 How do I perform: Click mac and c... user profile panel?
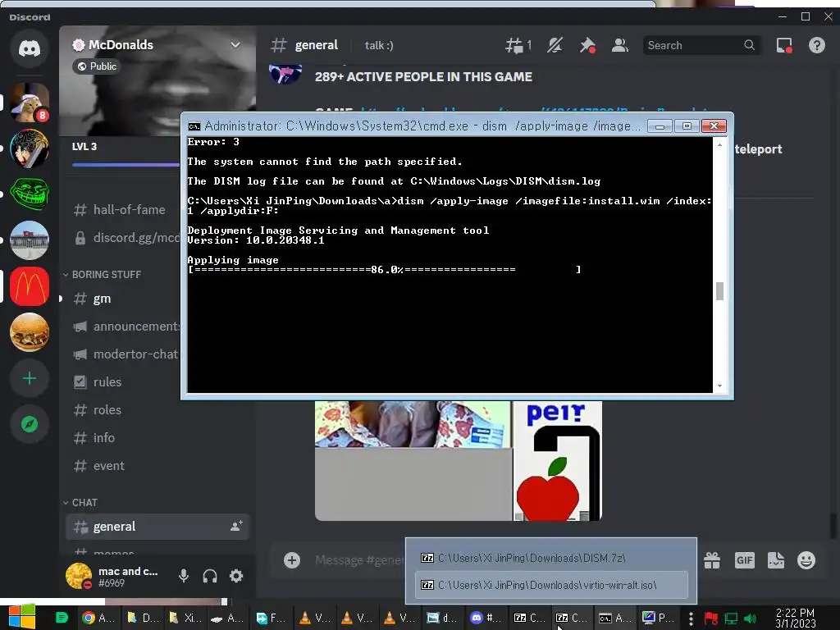tap(114, 576)
